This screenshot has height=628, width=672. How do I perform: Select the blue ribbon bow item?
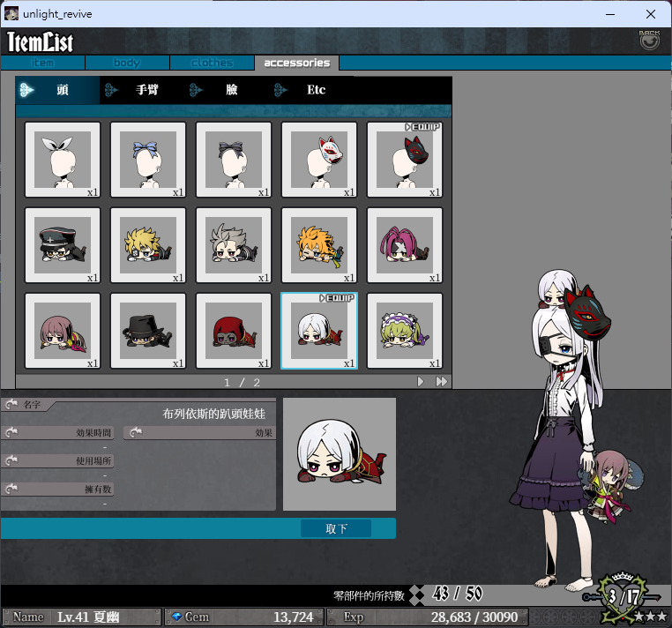[x=148, y=160]
